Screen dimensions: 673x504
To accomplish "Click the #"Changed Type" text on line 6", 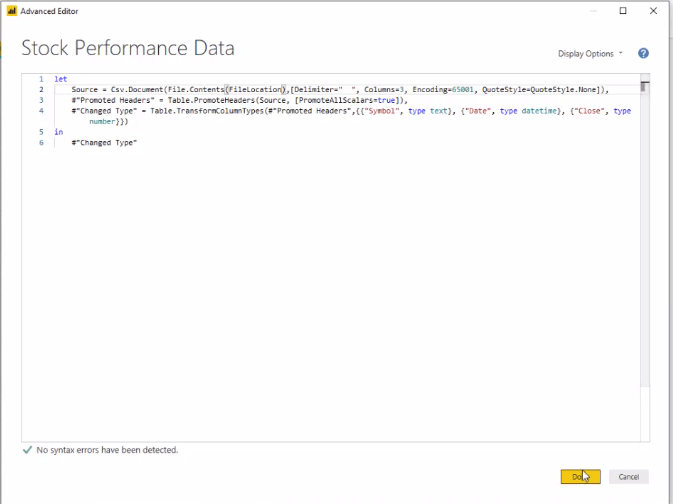I will (x=104, y=143).
